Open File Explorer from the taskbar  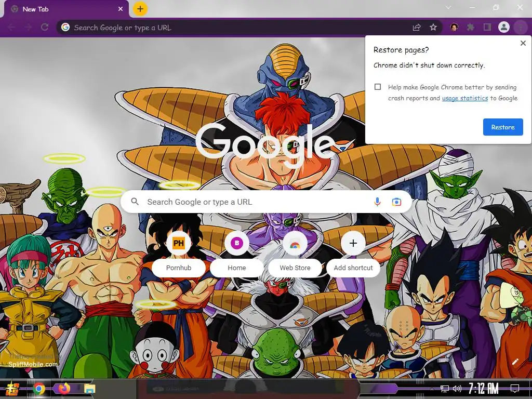(x=89, y=389)
